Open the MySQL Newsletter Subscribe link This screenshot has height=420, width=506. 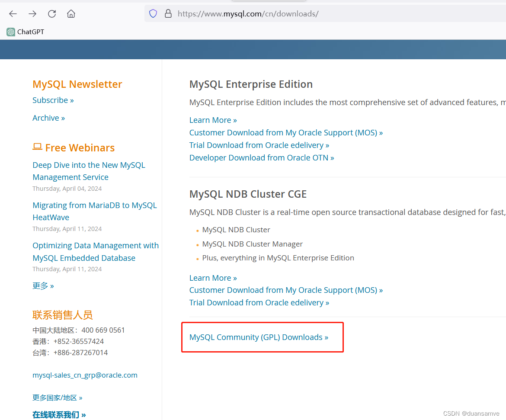(53, 100)
